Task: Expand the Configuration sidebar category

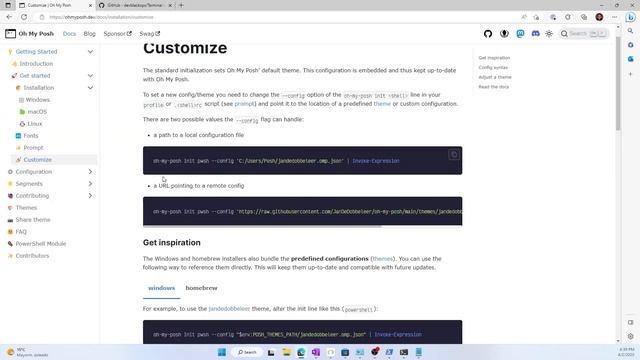Action: click(x=90, y=172)
